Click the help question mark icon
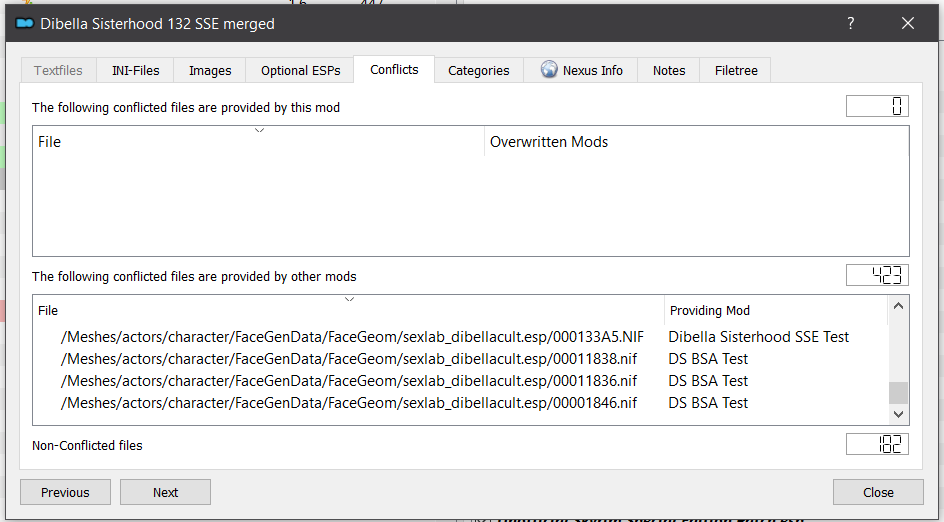The image size is (944, 522). [851, 23]
